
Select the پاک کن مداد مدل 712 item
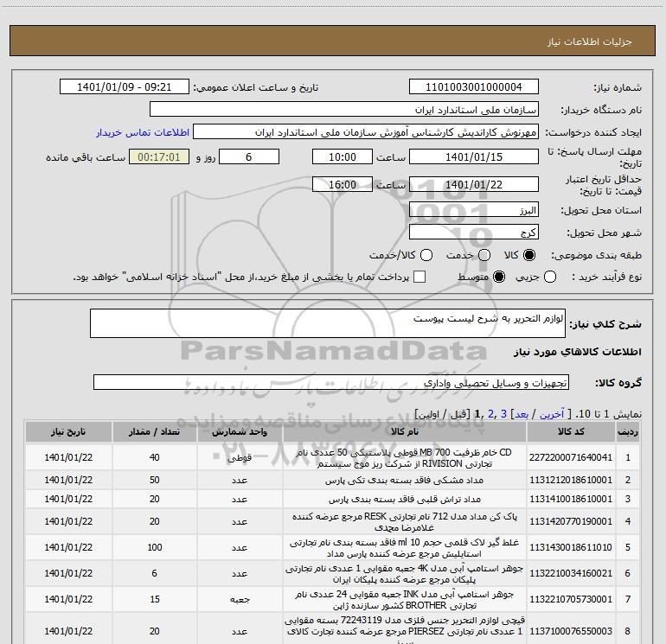coord(405,522)
